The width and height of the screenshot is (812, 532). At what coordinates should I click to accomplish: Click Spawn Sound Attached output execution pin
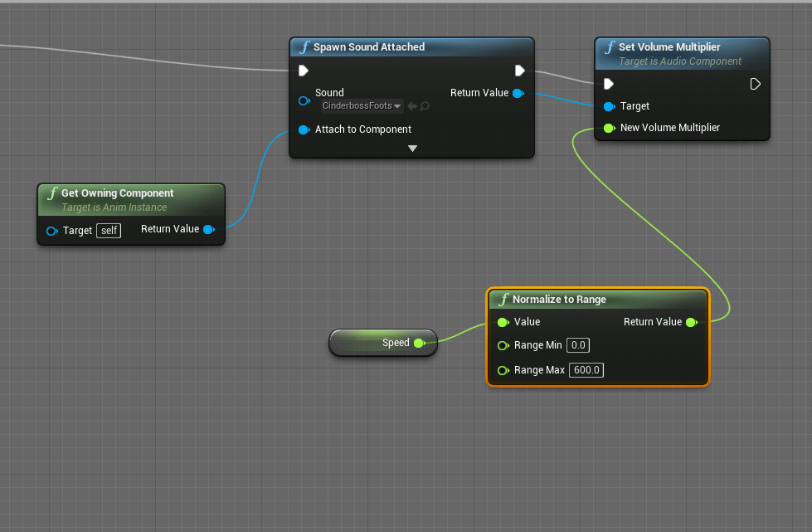coord(519,71)
